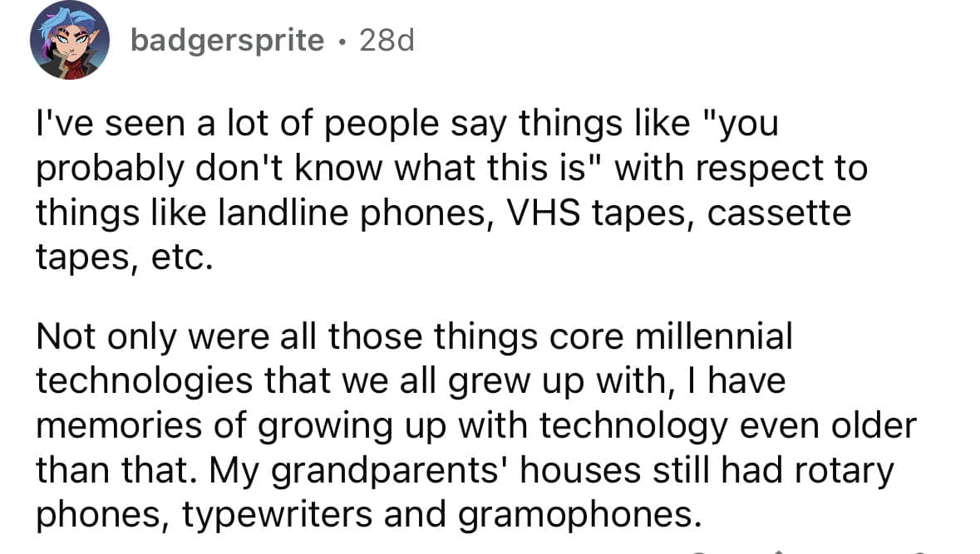980x554 pixels.
Task: Click the word "VHS" in the comment
Action: (x=543, y=213)
